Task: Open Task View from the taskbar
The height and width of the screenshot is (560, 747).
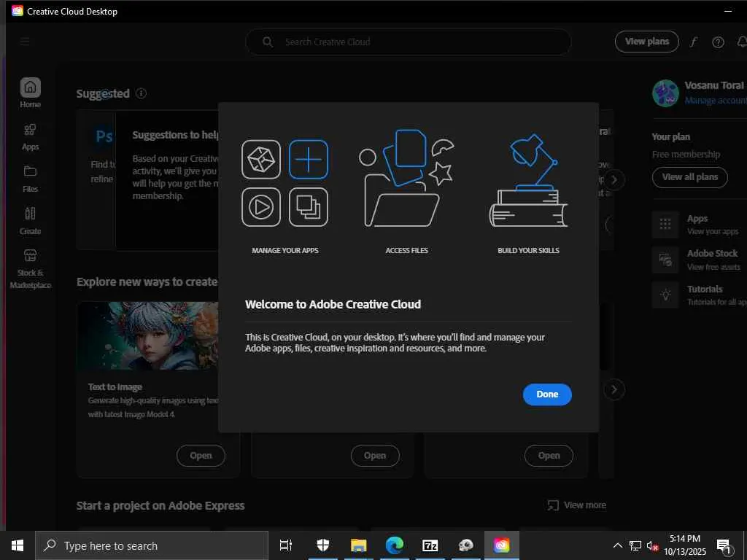Action: tap(285, 545)
